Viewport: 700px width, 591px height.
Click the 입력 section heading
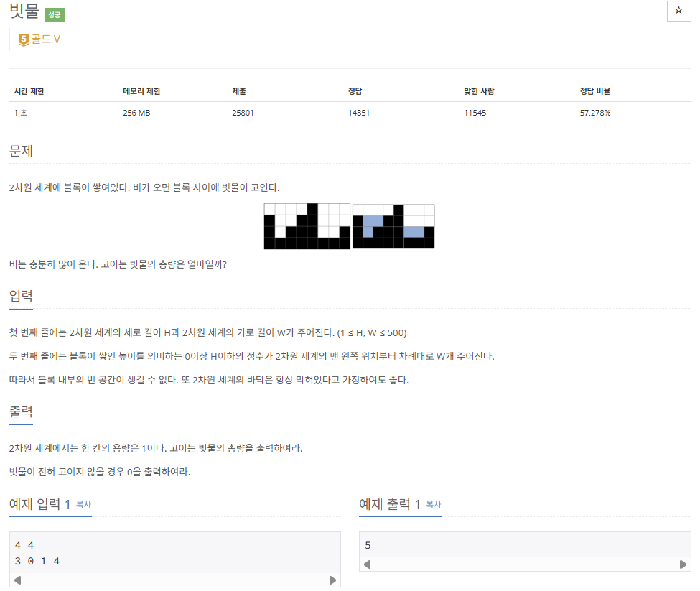tap(21, 296)
